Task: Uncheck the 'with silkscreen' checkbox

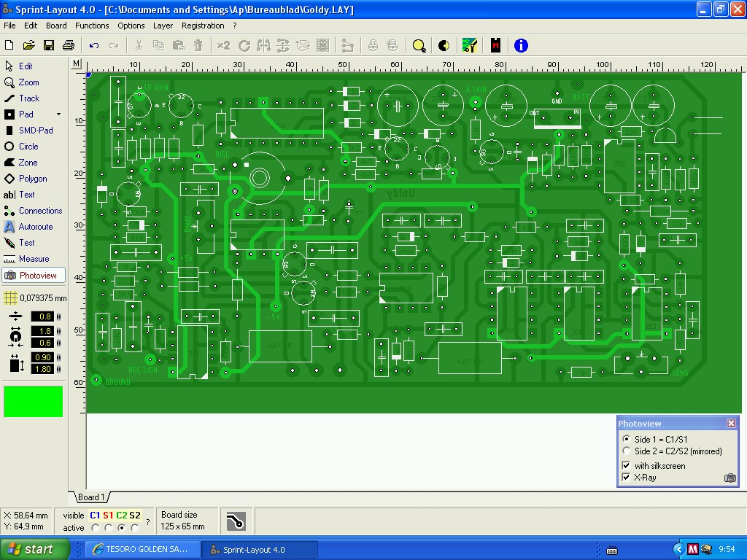Action: [626, 465]
